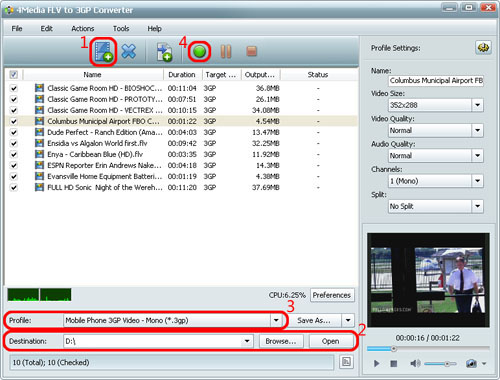Click the Open destination button
Screen dimensions: 500x380
[331, 341]
